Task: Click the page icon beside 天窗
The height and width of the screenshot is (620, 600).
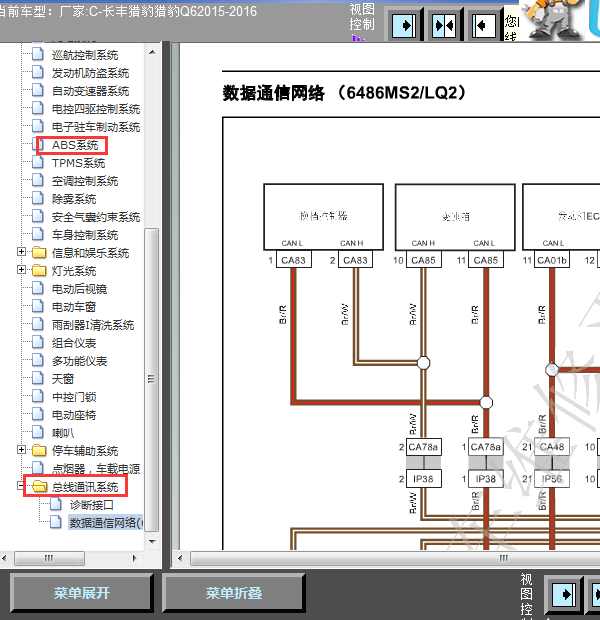Action: [38, 378]
